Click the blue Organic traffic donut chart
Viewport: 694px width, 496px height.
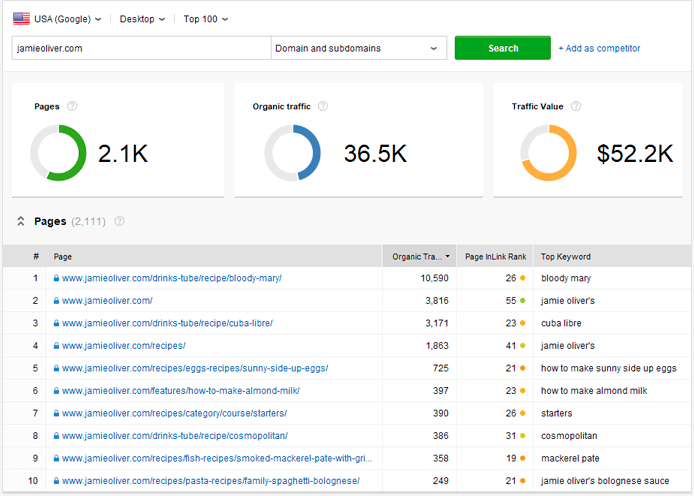coord(293,153)
